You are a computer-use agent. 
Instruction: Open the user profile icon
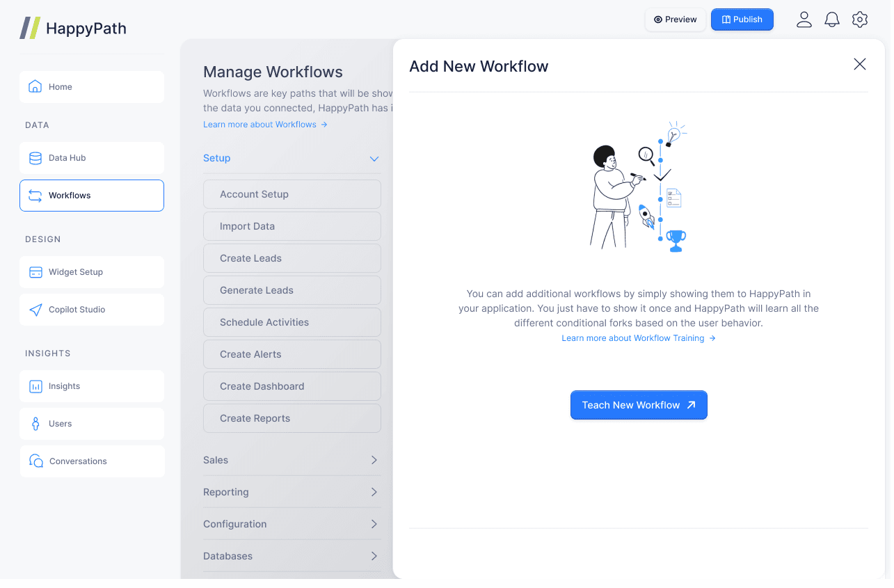(804, 19)
